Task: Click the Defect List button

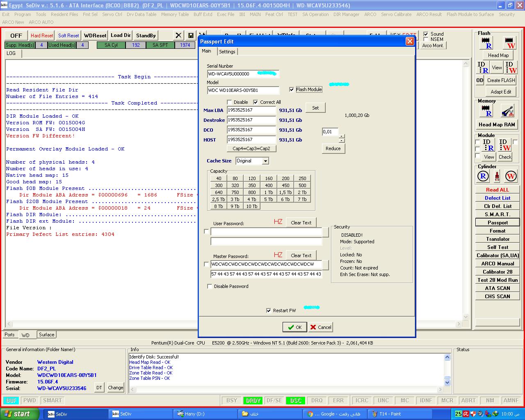Action: [x=497, y=198]
